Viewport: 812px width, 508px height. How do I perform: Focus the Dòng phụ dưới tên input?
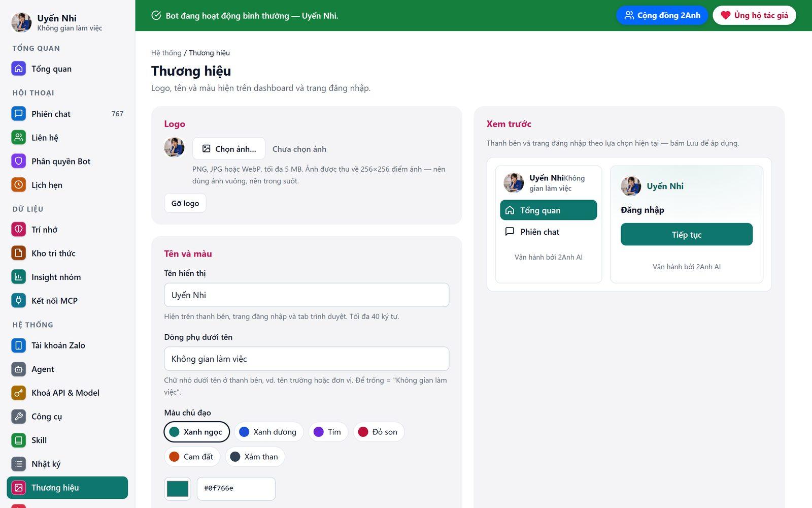307,359
